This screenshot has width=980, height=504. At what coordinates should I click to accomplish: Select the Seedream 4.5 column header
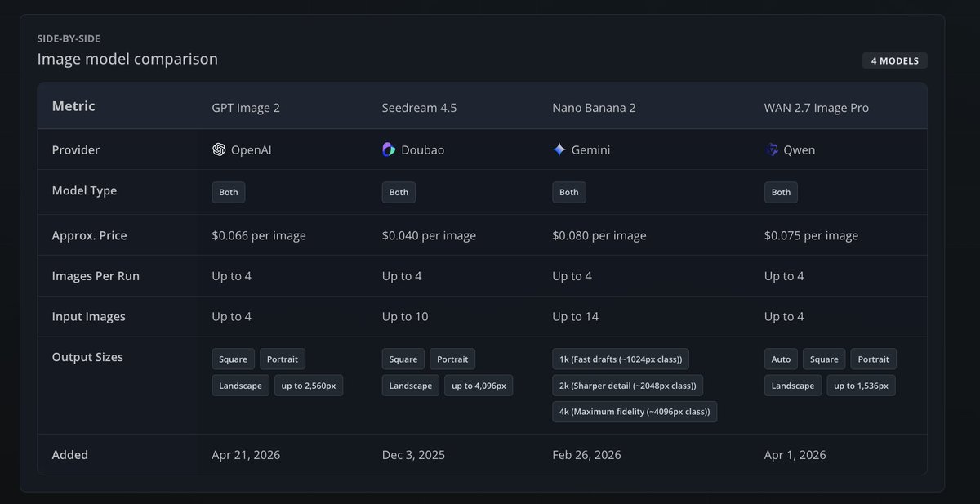click(420, 107)
